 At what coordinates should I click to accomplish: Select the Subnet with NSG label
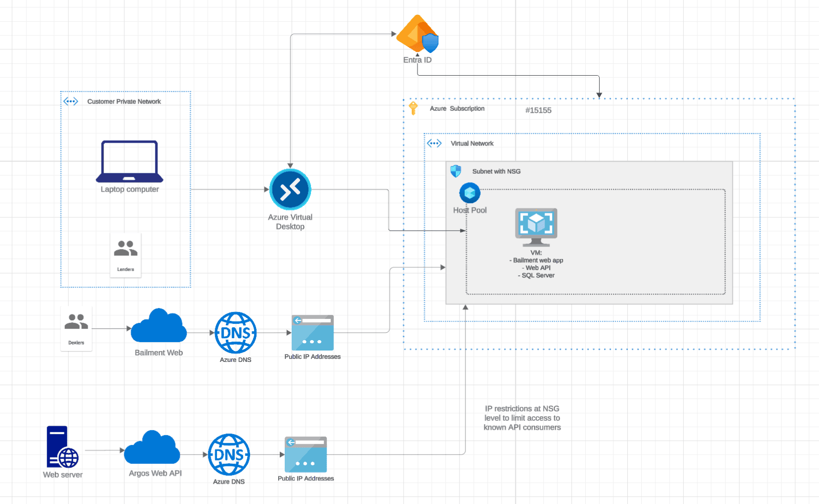[496, 171]
